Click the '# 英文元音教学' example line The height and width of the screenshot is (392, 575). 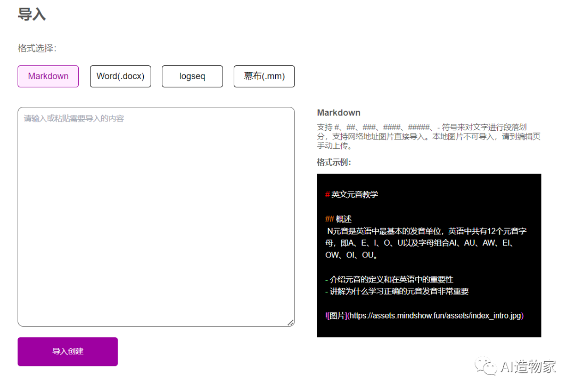(352, 195)
